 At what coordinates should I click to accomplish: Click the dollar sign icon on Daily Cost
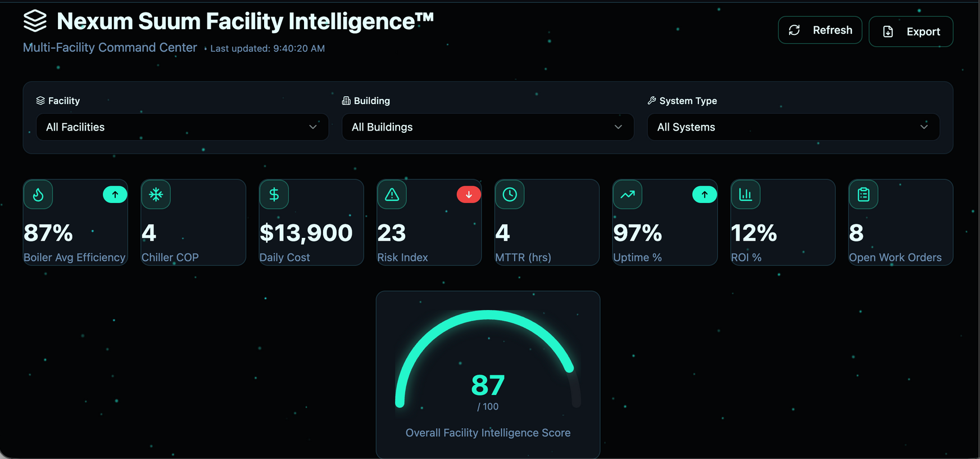click(274, 195)
